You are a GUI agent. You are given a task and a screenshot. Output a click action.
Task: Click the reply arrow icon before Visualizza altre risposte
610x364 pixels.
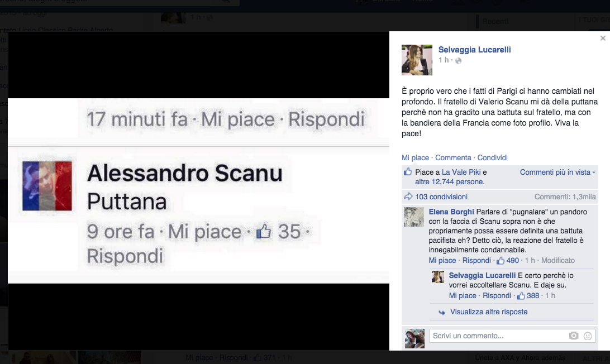(441, 312)
